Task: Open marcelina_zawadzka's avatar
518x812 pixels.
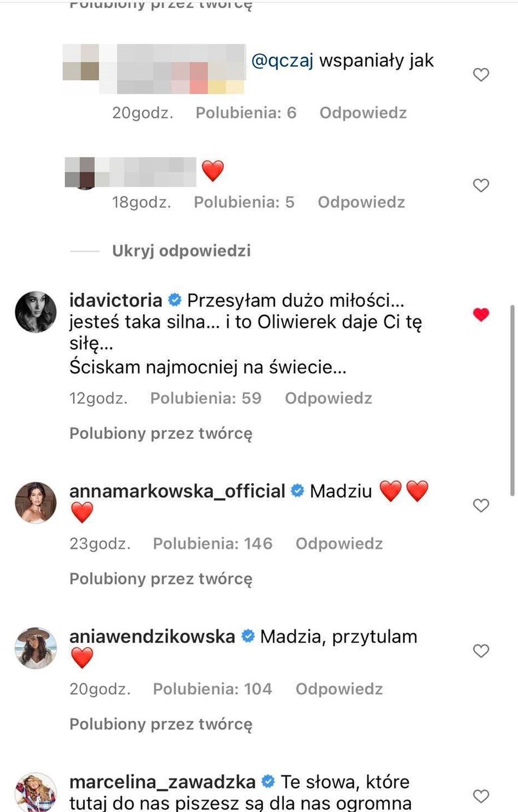Action: click(36, 792)
